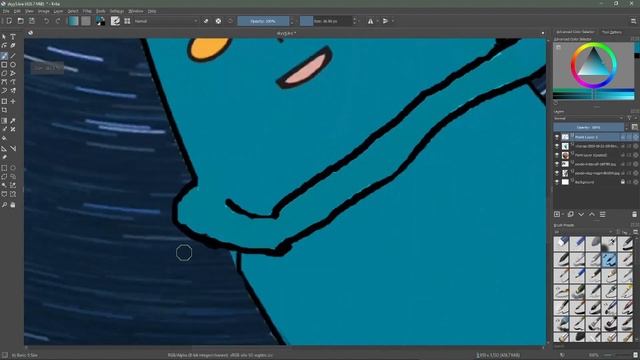Hide the Paint Layer 3 eye icon
The image size is (640, 360).
click(557, 137)
